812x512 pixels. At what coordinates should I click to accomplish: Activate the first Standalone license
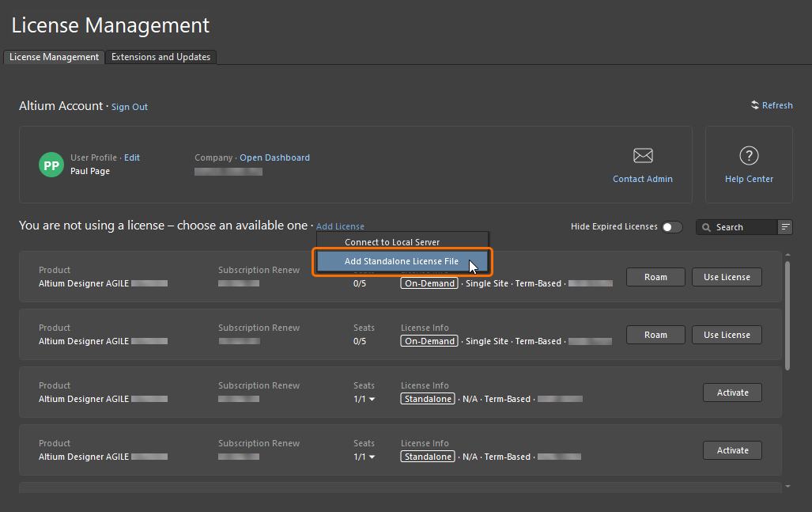(732, 393)
